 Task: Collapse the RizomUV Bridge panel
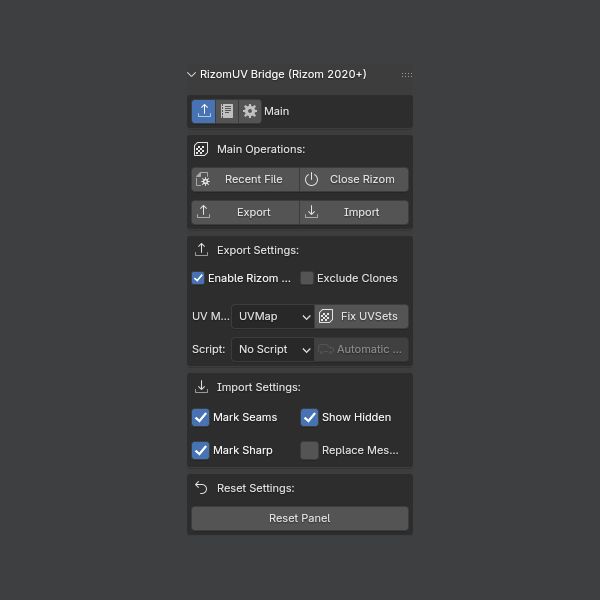point(191,74)
